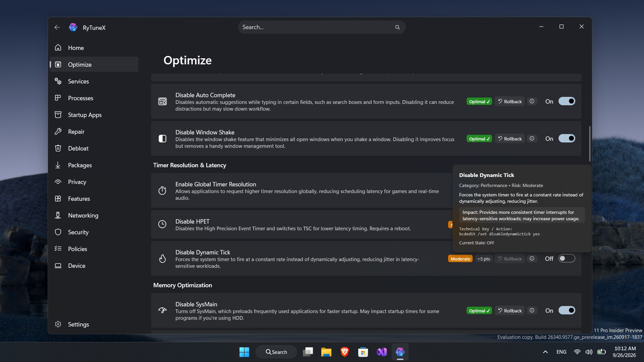644x362 pixels.
Task: Click the Windows Start button
Action: pyautogui.click(x=244, y=352)
